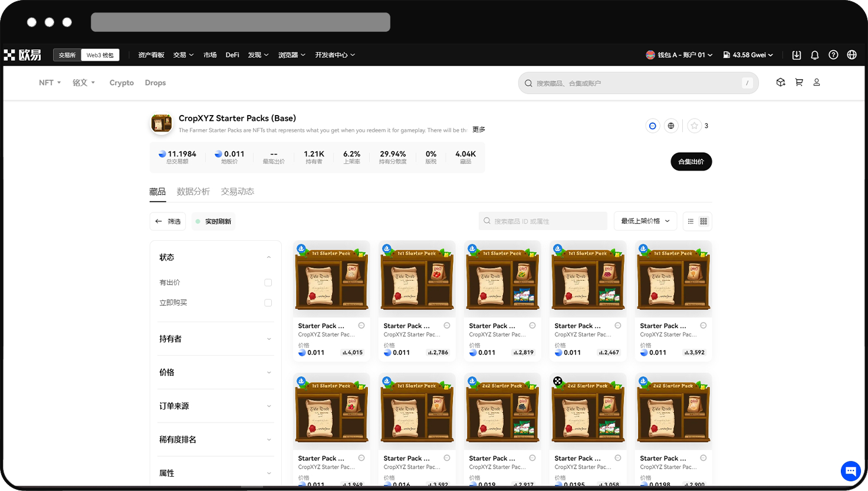
Task: Go to the Drops tab
Action: 155,83
